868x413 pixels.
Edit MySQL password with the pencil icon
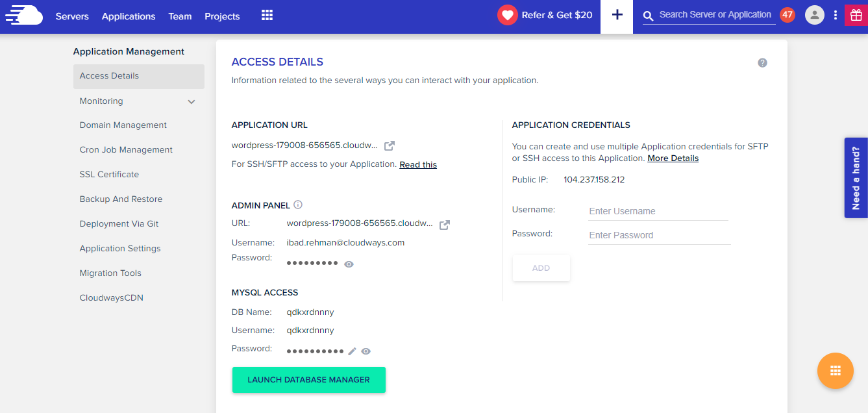point(353,351)
